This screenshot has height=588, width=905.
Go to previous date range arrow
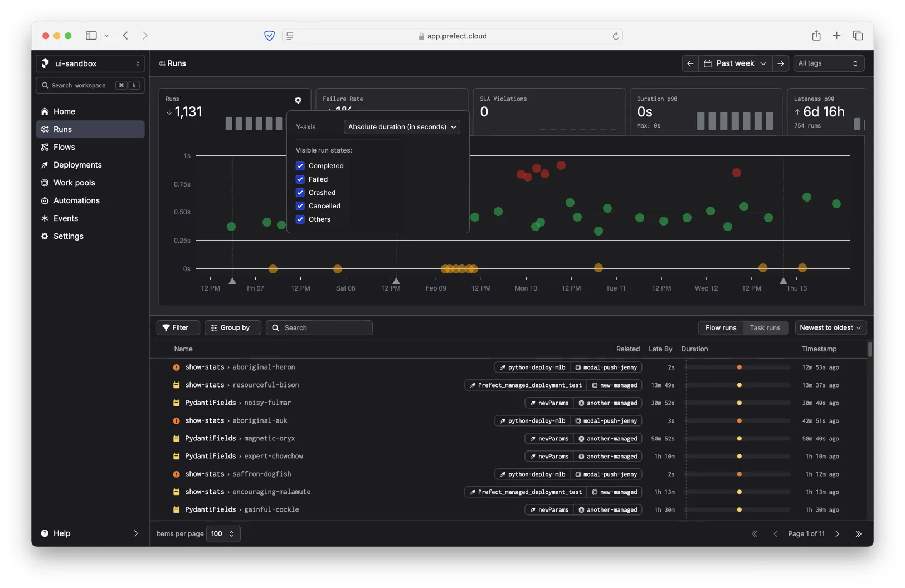pos(690,63)
